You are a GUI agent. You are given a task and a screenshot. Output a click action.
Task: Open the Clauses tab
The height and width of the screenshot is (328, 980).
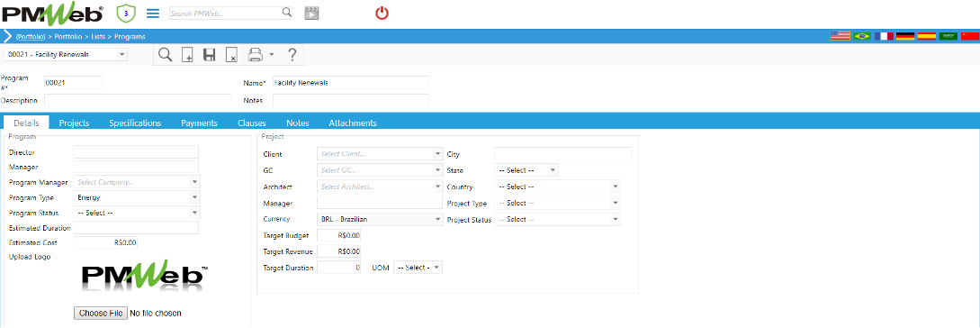(x=252, y=123)
